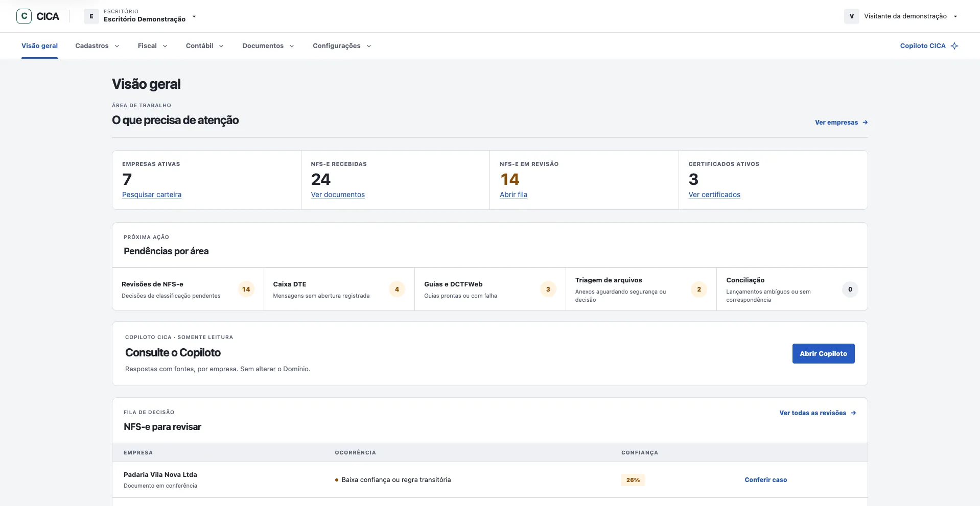This screenshot has height=506, width=980.
Task: Follow the Ver certificados link
Action: [714, 195]
